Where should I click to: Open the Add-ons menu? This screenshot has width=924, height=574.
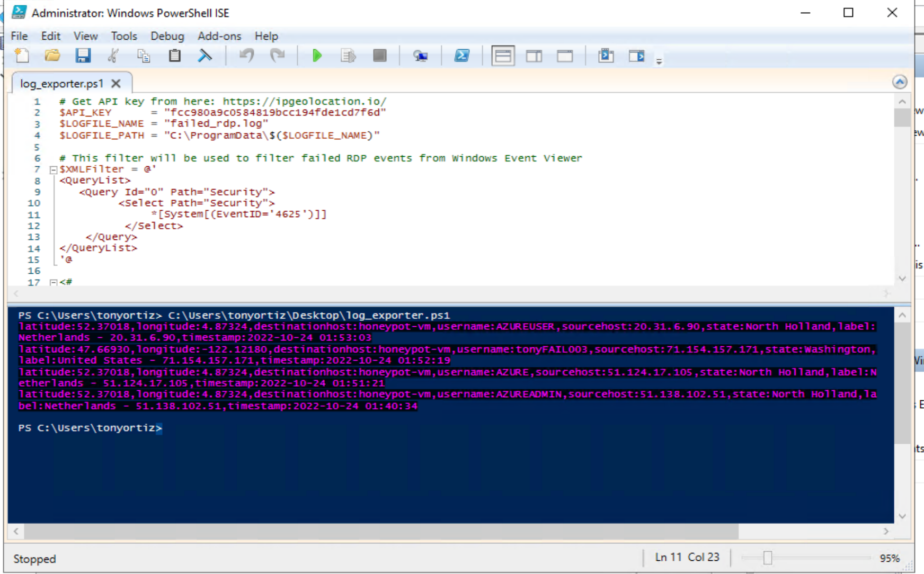click(x=219, y=36)
